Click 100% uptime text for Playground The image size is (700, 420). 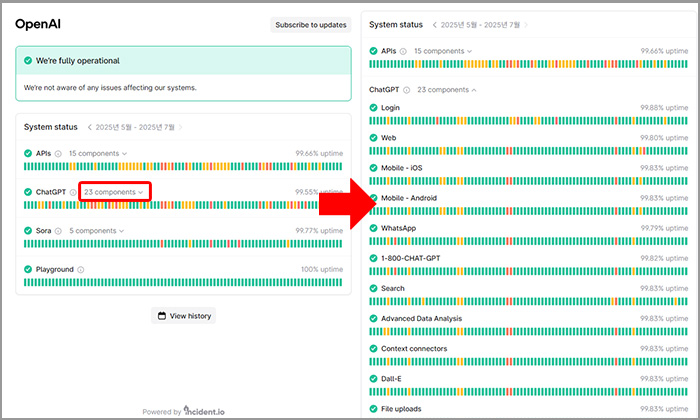[322, 270]
